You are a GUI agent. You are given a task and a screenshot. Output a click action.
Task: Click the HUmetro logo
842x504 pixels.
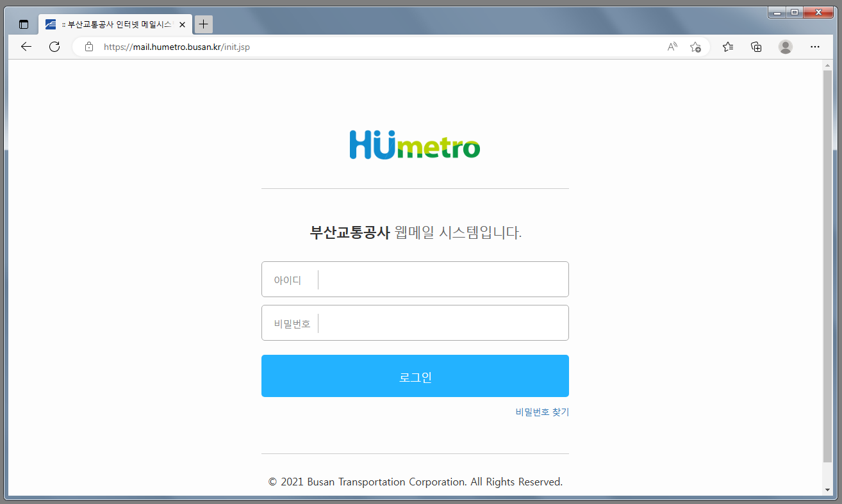(x=415, y=145)
